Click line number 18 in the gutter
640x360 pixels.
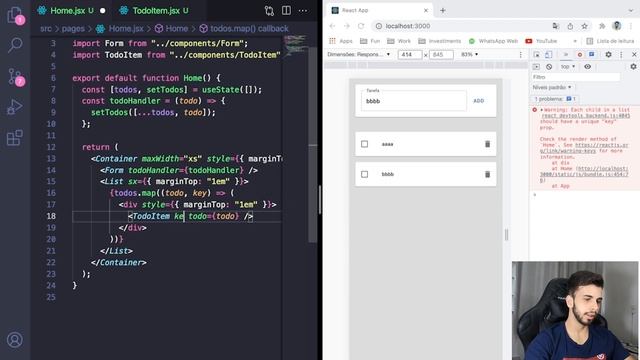tap(51, 216)
